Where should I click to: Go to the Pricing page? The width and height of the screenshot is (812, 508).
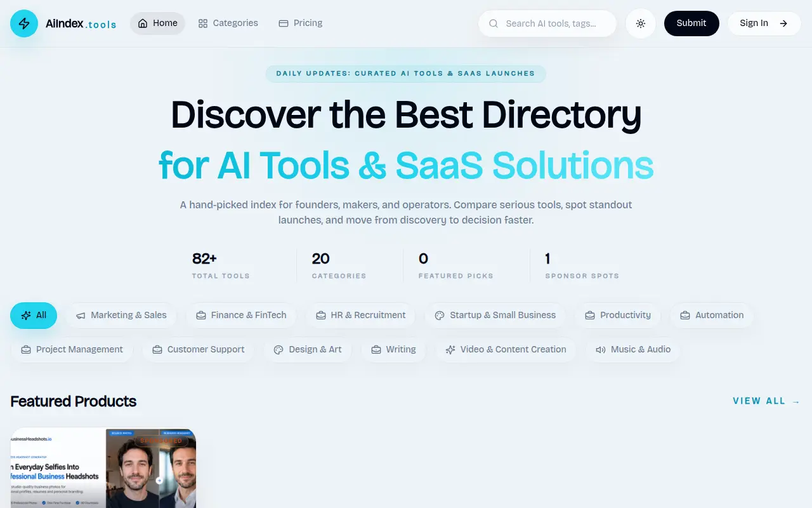[x=301, y=23]
